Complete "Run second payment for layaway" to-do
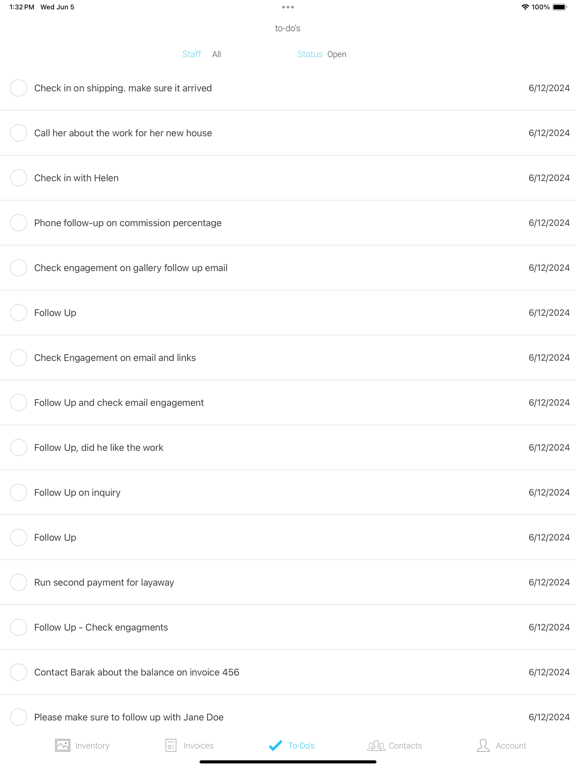This screenshot has width=576, height=768. 19,582
